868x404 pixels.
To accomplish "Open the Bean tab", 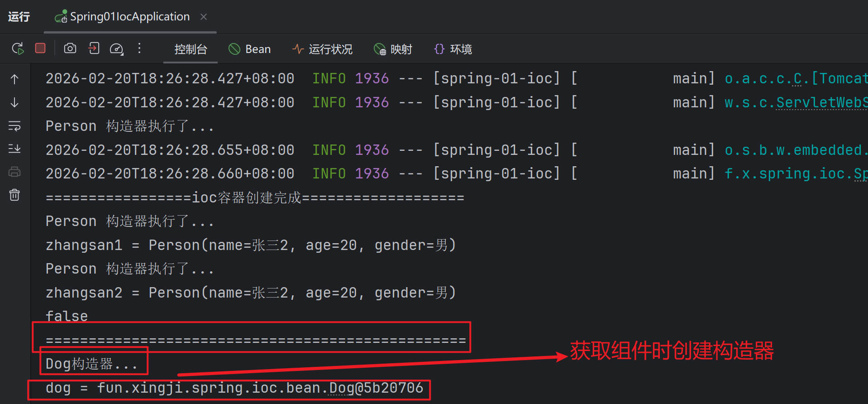I will (250, 49).
